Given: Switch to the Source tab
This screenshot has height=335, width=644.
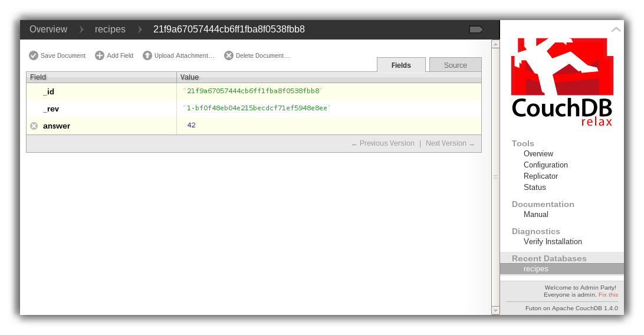Looking at the screenshot, I should click(x=455, y=65).
